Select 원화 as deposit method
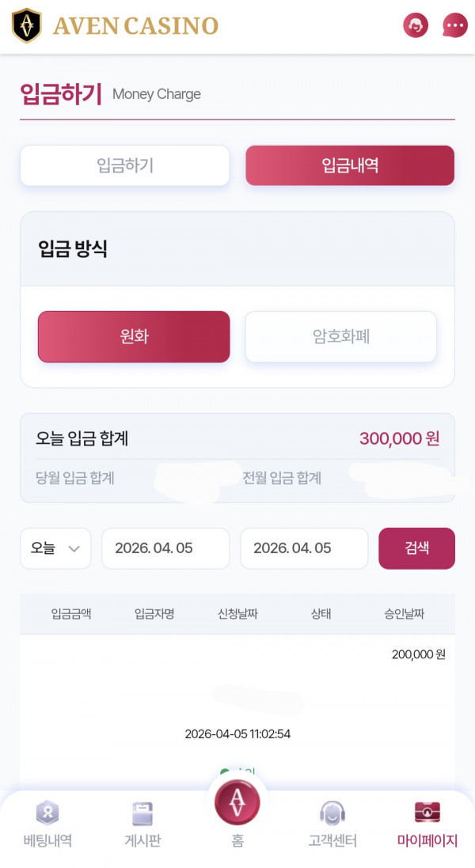 (133, 336)
